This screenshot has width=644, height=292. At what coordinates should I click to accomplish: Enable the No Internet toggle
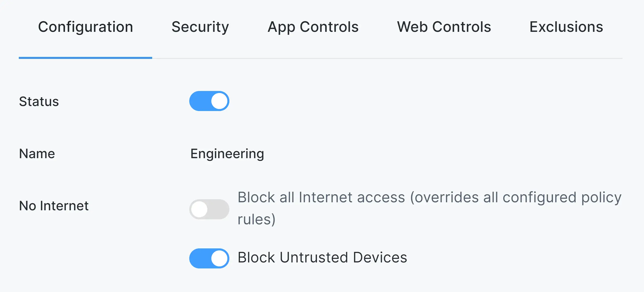pyautogui.click(x=209, y=209)
